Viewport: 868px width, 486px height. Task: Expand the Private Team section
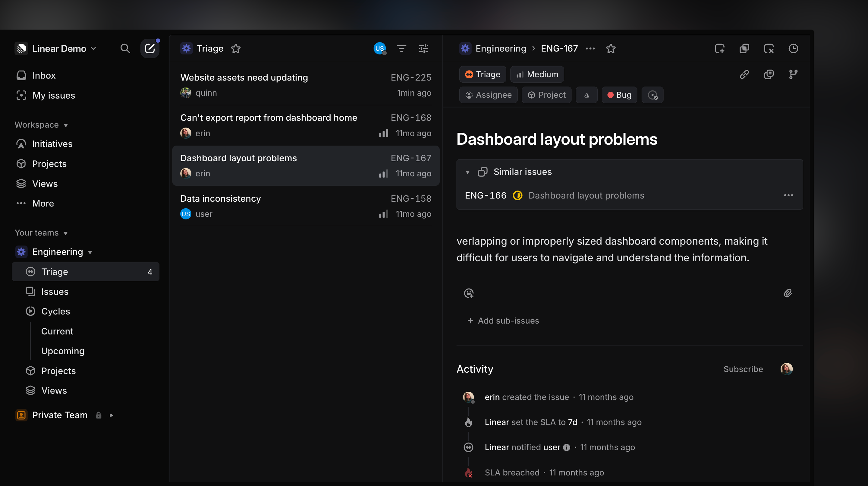pyautogui.click(x=112, y=415)
